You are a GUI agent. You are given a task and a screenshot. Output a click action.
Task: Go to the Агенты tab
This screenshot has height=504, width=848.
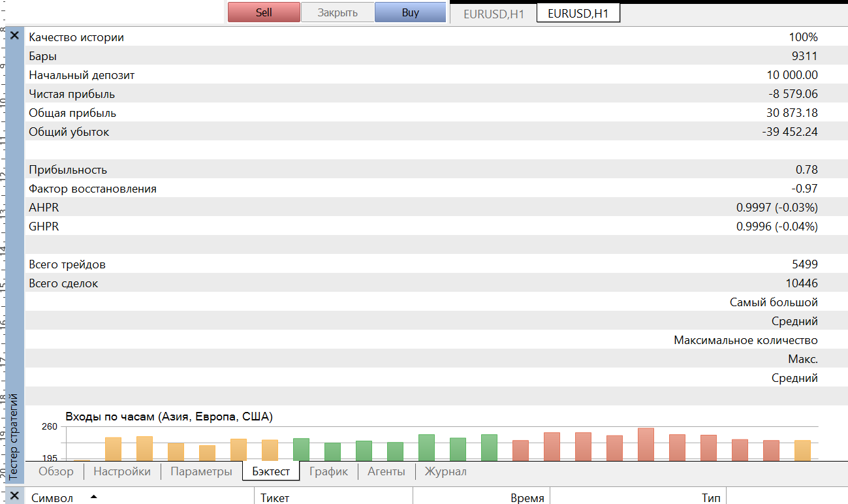[386, 471]
